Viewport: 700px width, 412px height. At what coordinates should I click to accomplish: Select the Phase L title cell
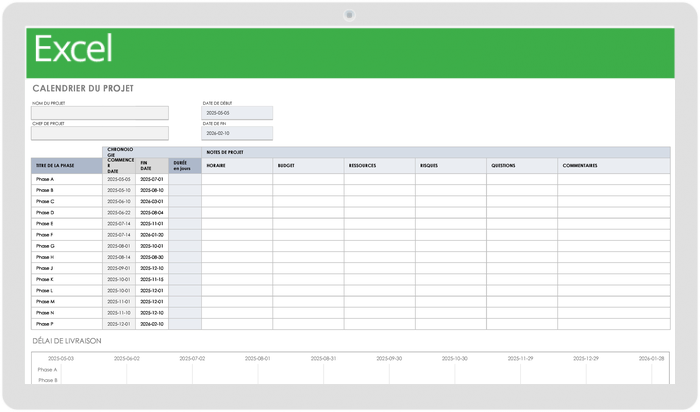67,291
